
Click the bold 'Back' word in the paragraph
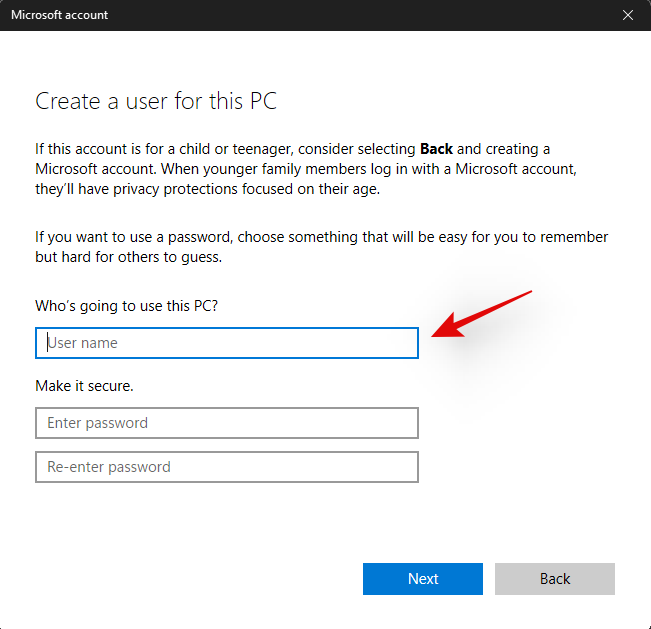tap(438, 149)
